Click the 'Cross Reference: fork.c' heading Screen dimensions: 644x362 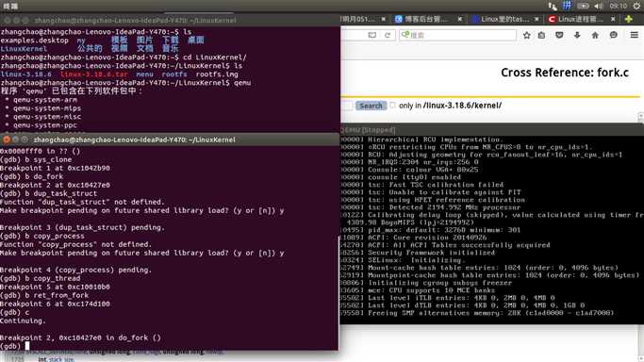click(x=565, y=73)
